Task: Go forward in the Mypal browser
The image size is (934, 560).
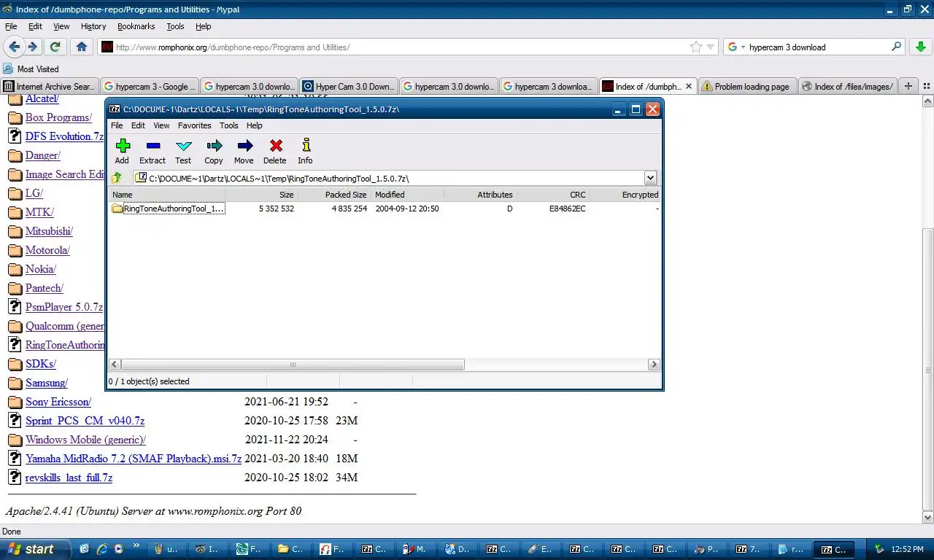Action: click(33, 47)
